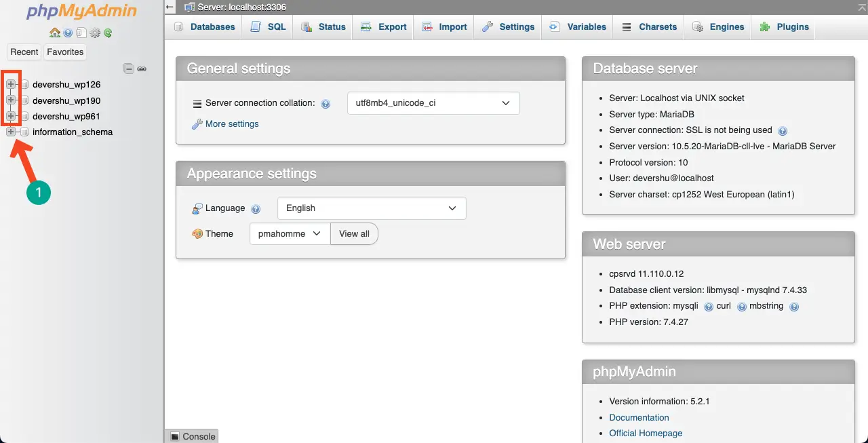The height and width of the screenshot is (443, 868).
Task: Expand the devershu_wp190 database tree
Action: (11, 100)
